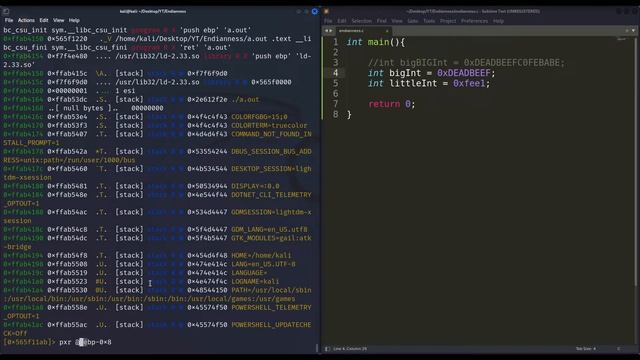
Task: Click the commented bigBIGInt line
Action: point(466,62)
